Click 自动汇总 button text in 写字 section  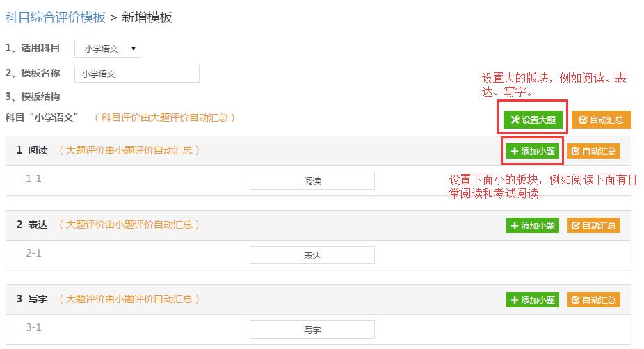coord(599,300)
